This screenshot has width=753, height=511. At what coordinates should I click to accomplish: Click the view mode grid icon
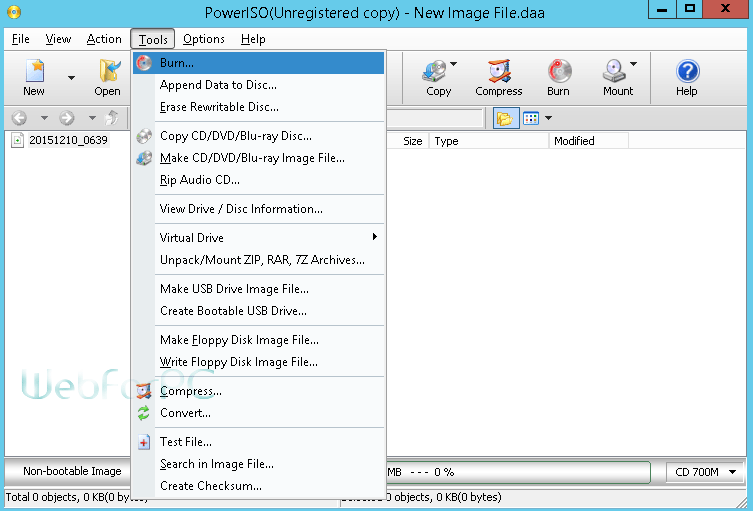point(531,118)
